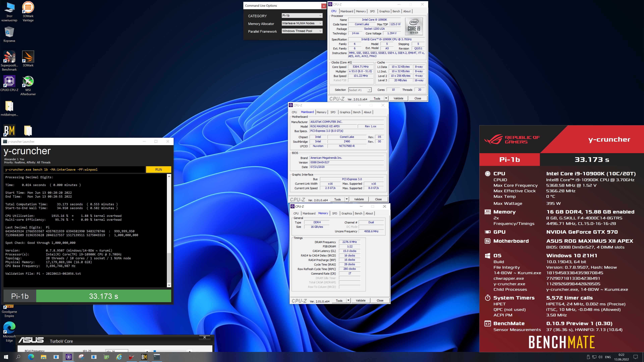
Task: Click Tools button in CPU-Z Memory window
Action: [x=339, y=300]
